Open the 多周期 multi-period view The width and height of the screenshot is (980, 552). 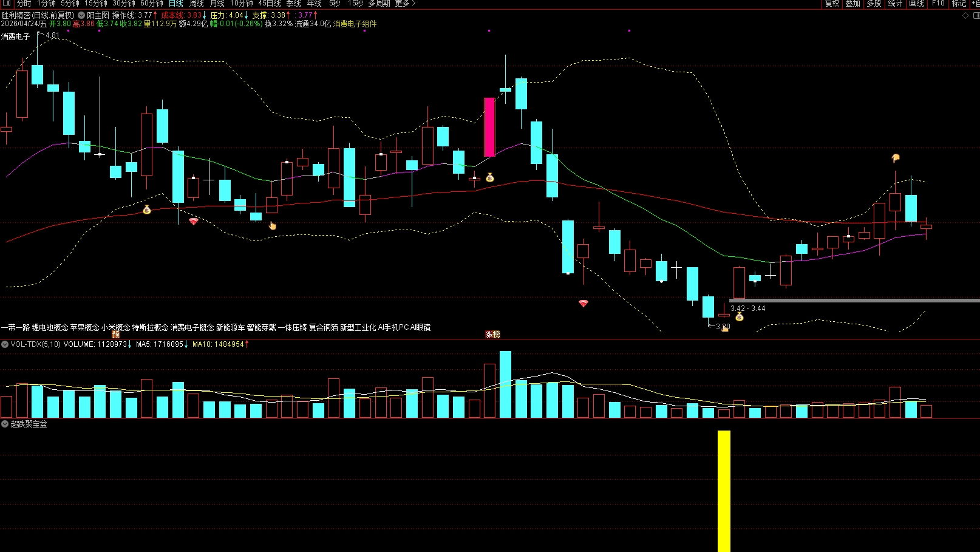379,4
